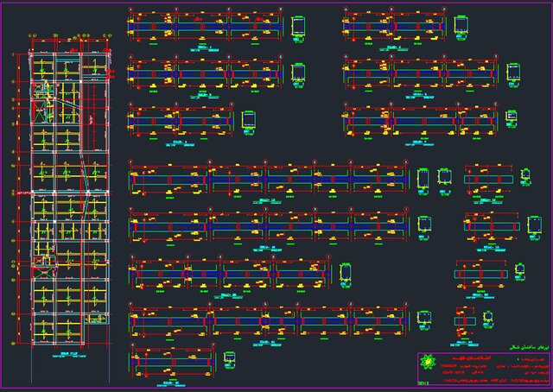Click the cross-section next to the bottom-most beam
Viewport: 553px width, 392px height.
coord(229,358)
